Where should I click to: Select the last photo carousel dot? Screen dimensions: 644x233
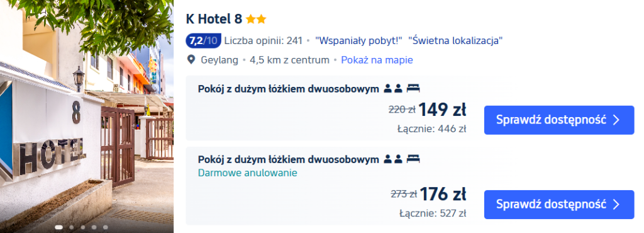click(x=106, y=227)
